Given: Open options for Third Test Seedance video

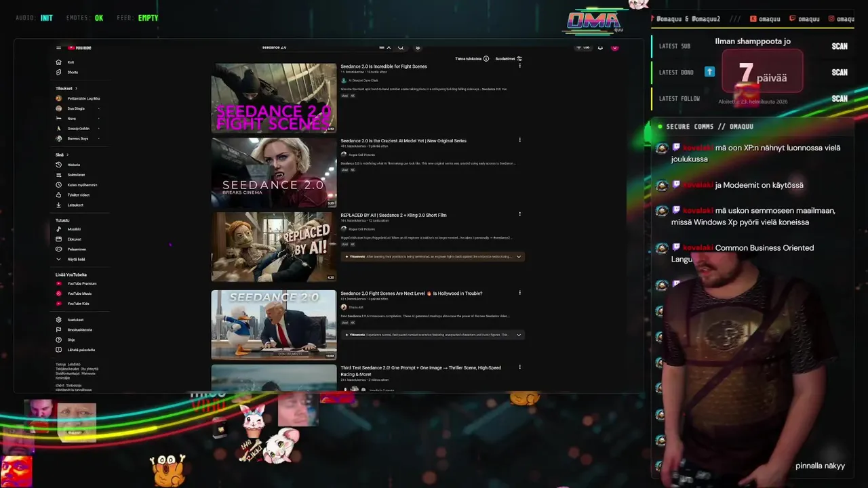Looking at the screenshot, I should pyautogui.click(x=520, y=367).
